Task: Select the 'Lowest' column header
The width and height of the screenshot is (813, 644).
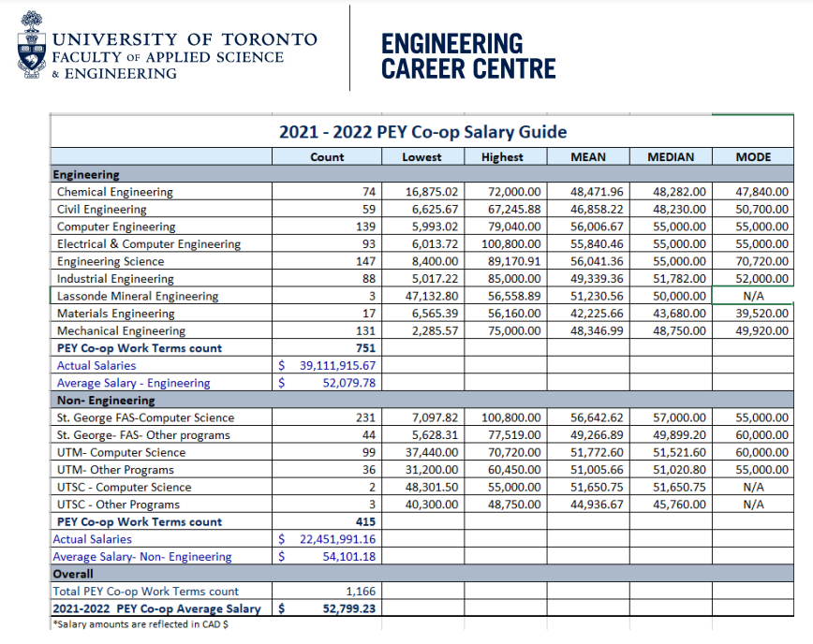Action: click(421, 157)
